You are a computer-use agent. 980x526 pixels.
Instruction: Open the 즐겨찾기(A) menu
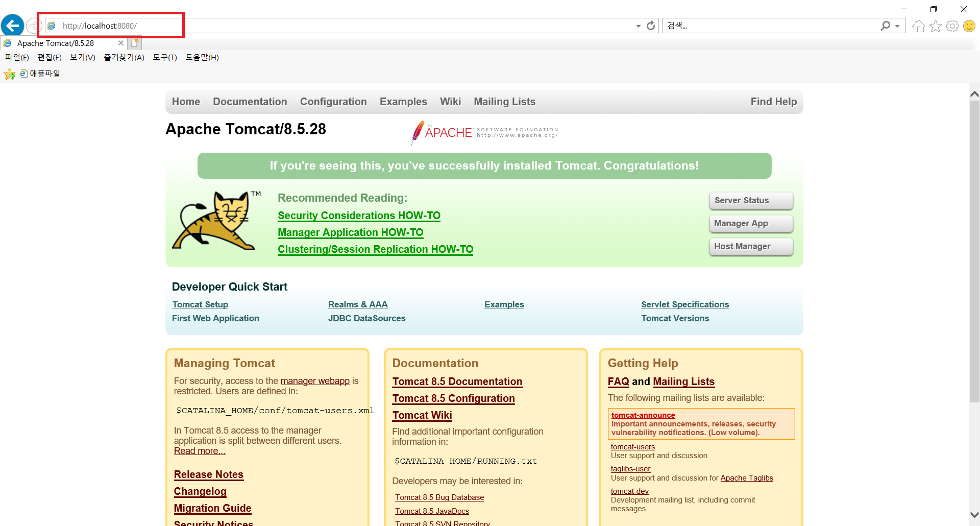click(124, 57)
